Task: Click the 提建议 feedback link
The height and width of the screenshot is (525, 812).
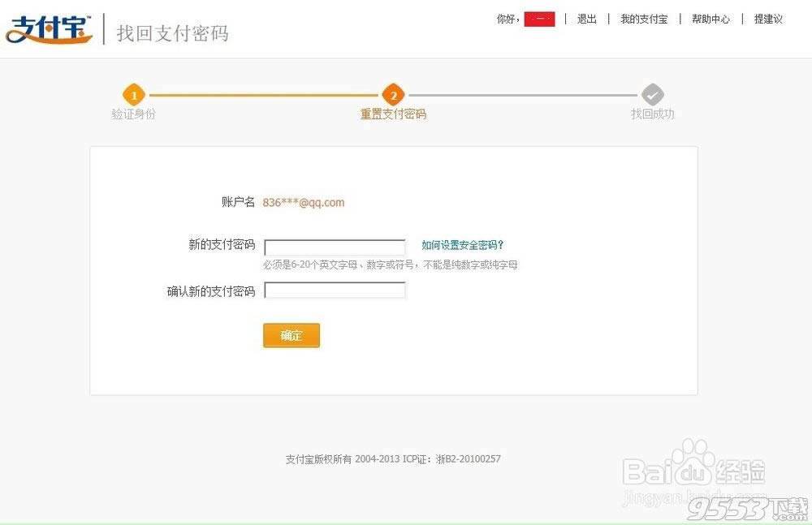Action: (x=768, y=19)
